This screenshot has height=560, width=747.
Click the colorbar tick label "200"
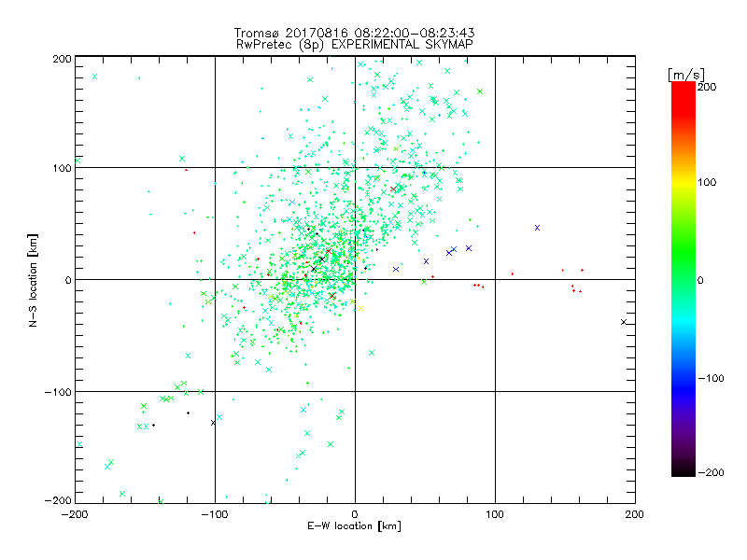(x=707, y=87)
